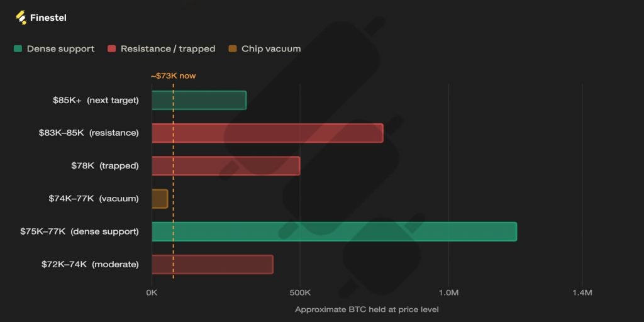This screenshot has height=322, width=644.
Task: Toggle the Resistance / trapped legend item
Action: (x=162, y=49)
